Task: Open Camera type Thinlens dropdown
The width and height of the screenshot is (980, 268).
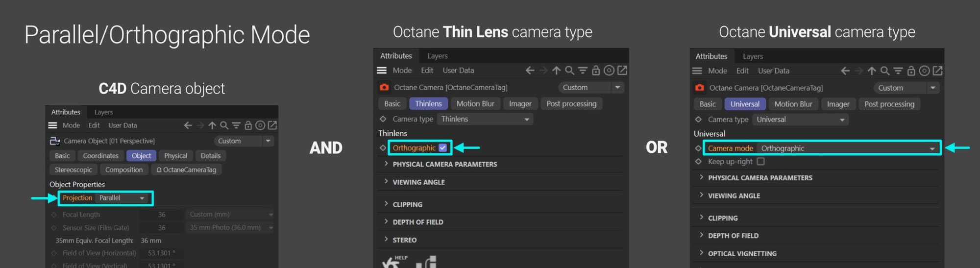Action: tap(485, 119)
